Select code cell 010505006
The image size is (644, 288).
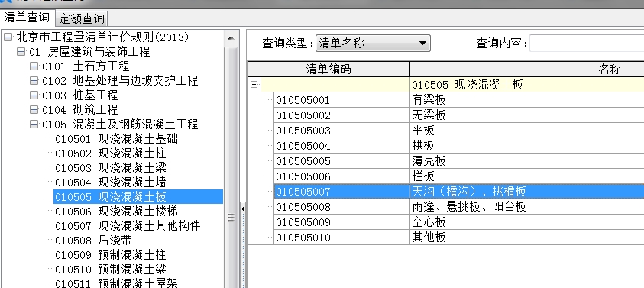pyautogui.click(x=341, y=176)
